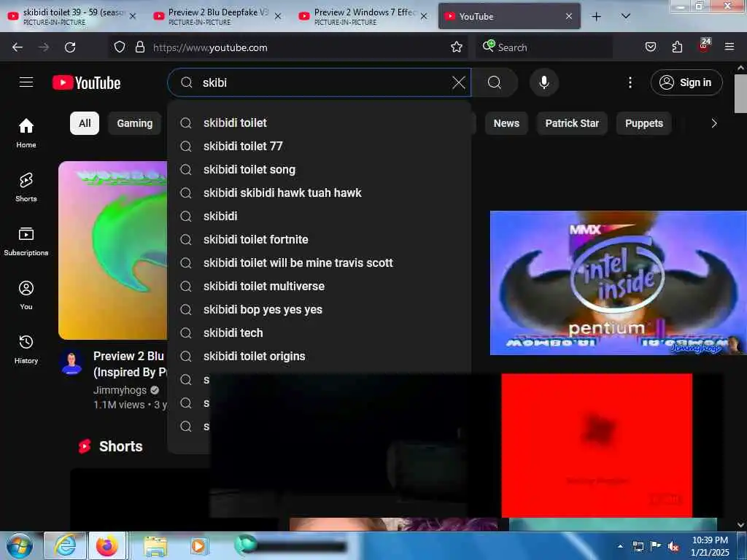Image resolution: width=747 pixels, height=560 pixels.
Task: Choose the plain 'skibidi' suggestion
Action: coord(320,216)
